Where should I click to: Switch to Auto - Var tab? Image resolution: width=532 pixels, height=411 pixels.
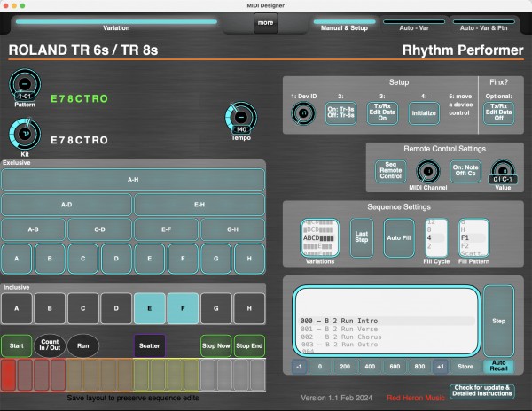click(414, 25)
